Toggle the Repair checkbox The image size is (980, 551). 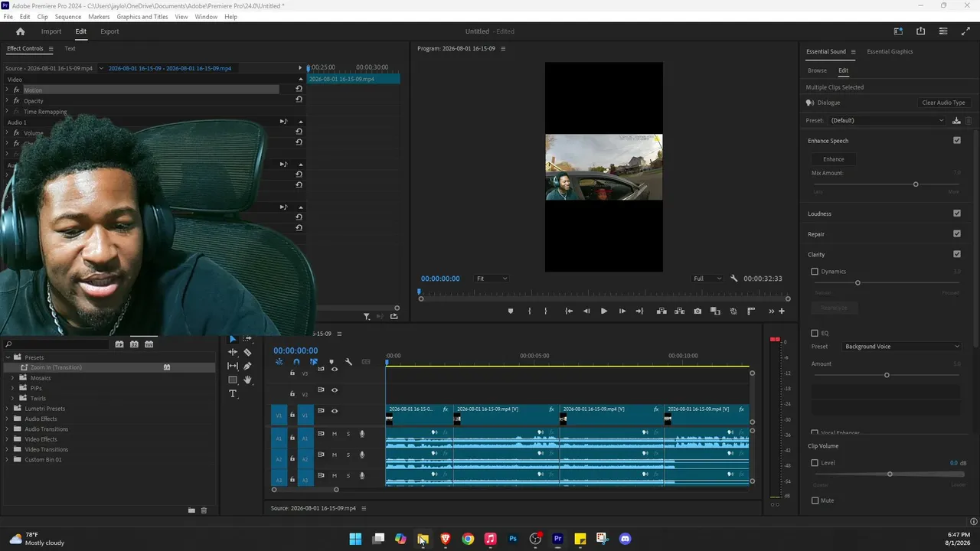point(957,233)
